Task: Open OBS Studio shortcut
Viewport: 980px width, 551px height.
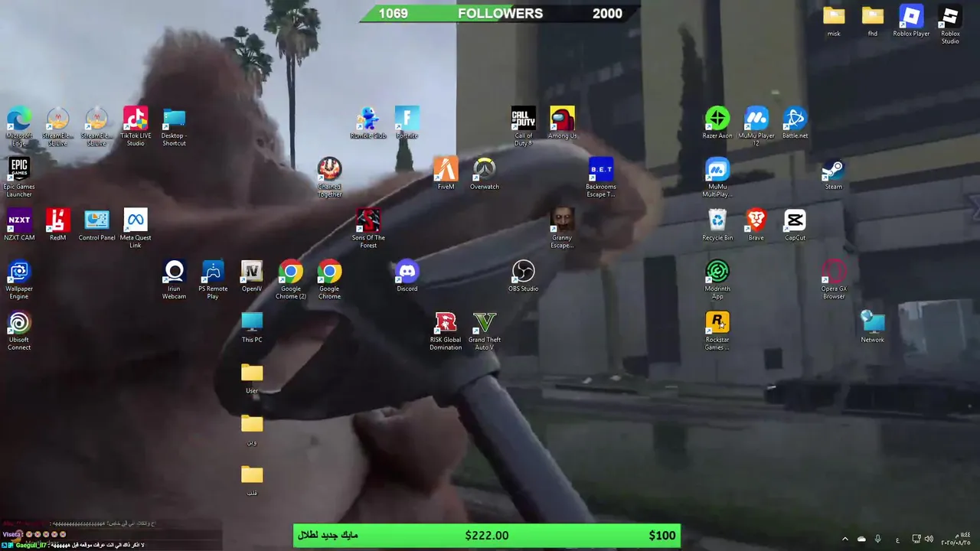Action: (x=523, y=275)
